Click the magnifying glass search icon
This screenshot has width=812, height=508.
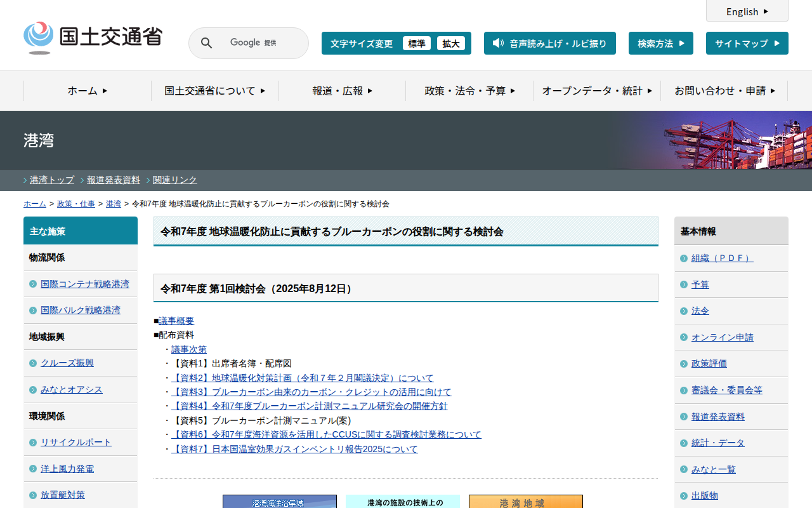tap(206, 43)
